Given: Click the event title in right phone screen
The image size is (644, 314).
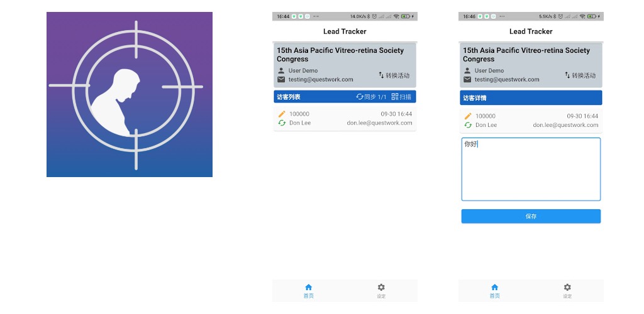Looking at the screenshot, I should pyautogui.click(x=526, y=55).
